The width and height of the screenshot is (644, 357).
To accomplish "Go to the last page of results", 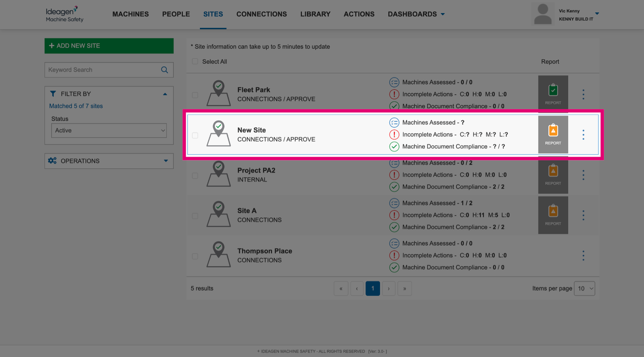I will click(405, 289).
